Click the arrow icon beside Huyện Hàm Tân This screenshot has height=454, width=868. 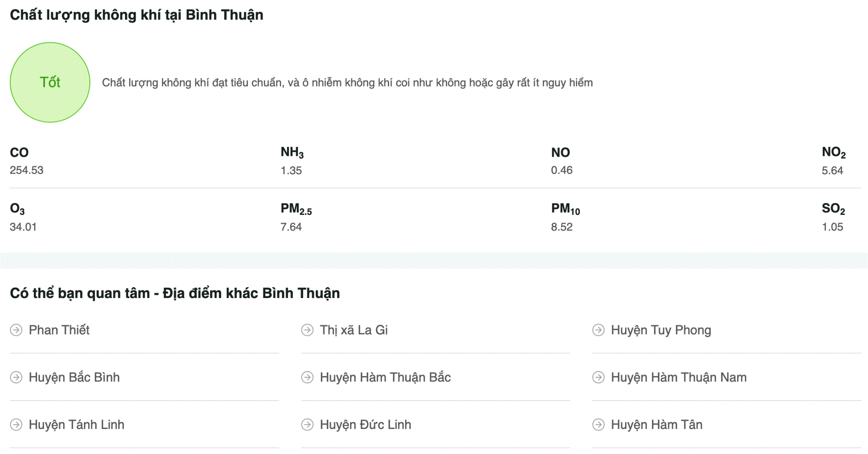[x=598, y=424]
